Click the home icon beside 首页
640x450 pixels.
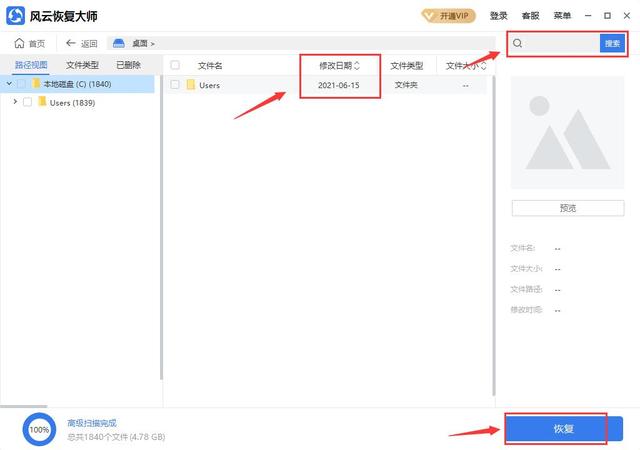click(x=19, y=43)
